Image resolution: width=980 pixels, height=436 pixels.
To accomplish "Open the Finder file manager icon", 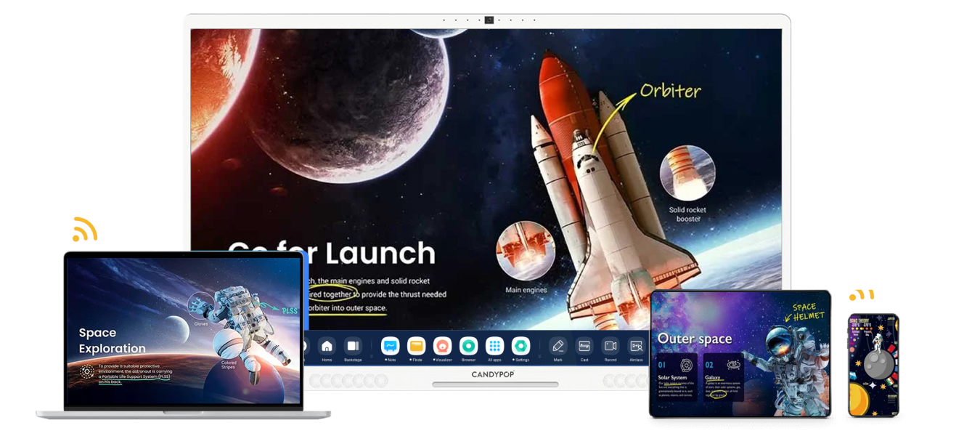I will [416, 347].
